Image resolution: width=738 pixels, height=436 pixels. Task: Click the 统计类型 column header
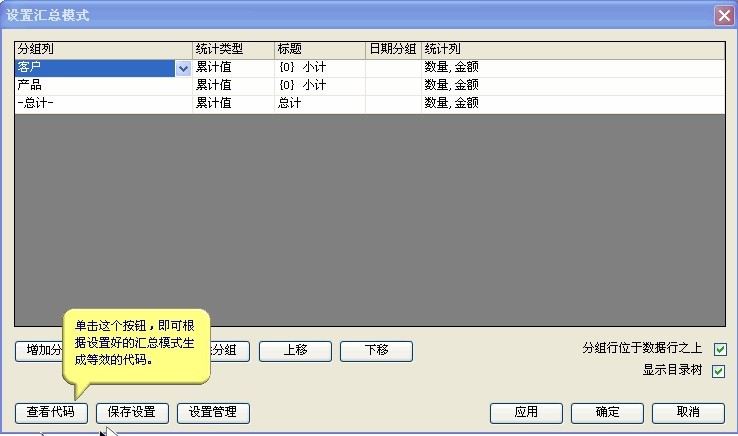pos(233,48)
